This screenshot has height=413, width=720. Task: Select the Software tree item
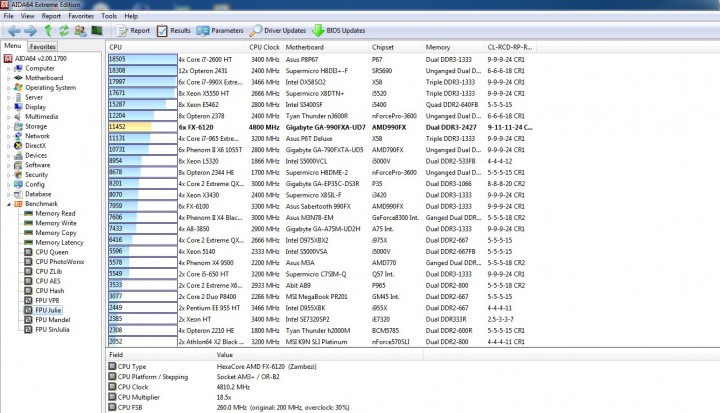point(38,165)
